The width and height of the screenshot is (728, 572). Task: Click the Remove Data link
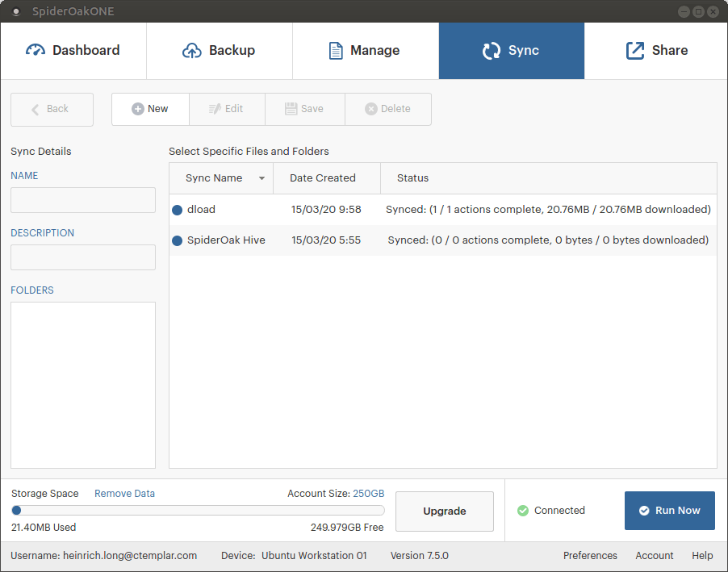(x=124, y=494)
